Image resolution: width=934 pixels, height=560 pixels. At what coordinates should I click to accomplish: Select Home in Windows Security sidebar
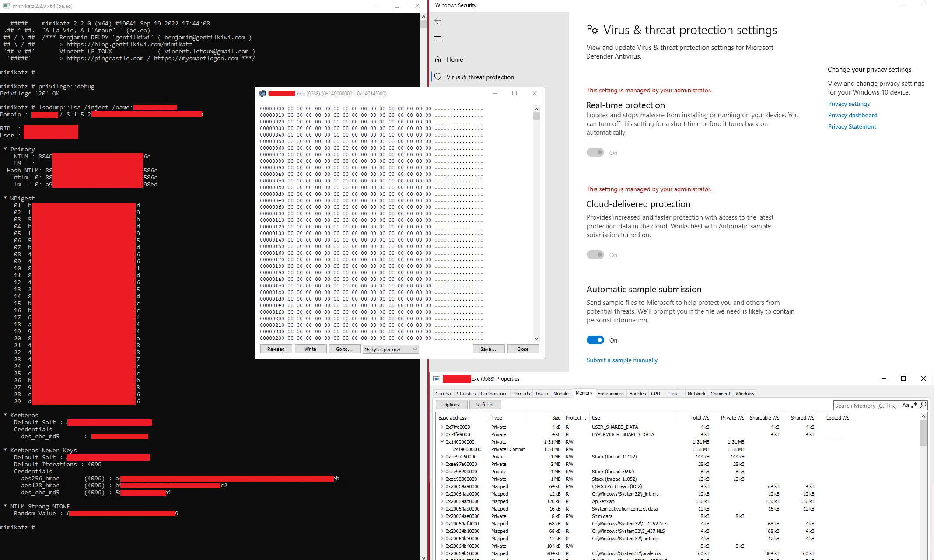point(499,59)
